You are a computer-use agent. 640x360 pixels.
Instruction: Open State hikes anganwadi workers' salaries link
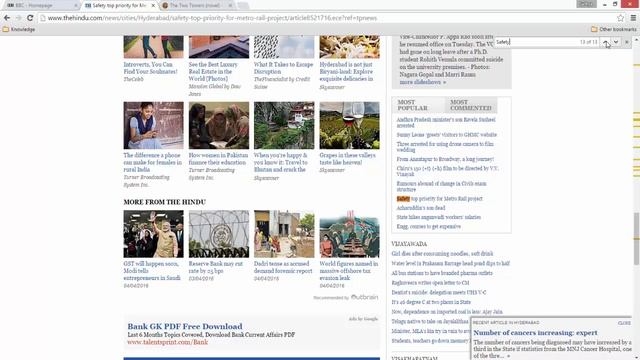(438, 217)
